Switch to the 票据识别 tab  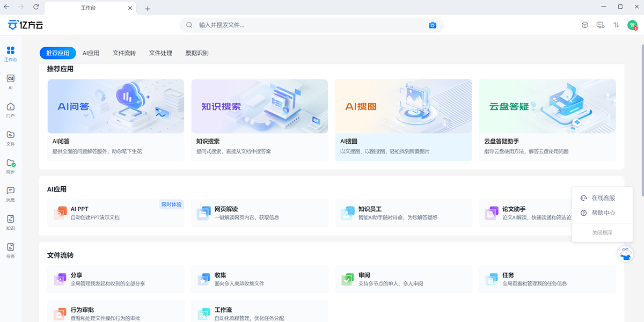pos(197,53)
